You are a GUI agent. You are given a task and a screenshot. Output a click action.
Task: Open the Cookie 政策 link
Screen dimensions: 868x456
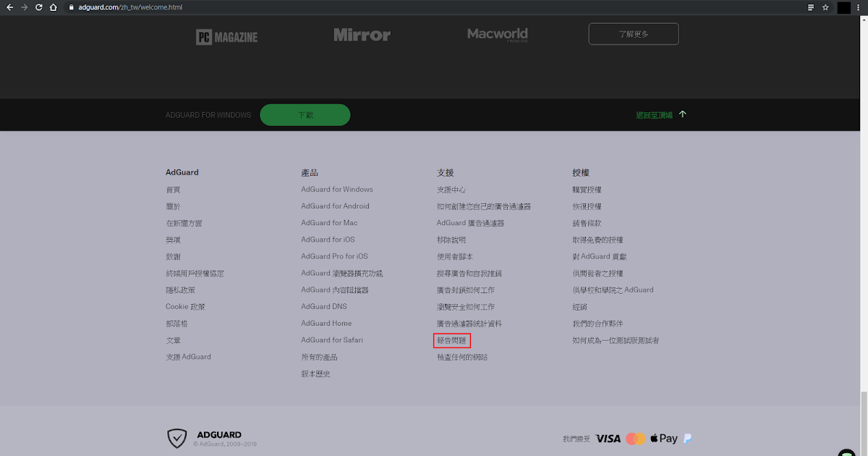pyautogui.click(x=185, y=307)
